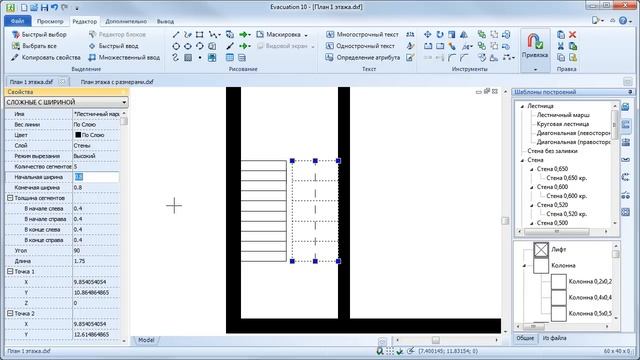Click the first side icon of templates panel
The height and width of the screenshot is (360, 640).
click(x=625, y=107)
